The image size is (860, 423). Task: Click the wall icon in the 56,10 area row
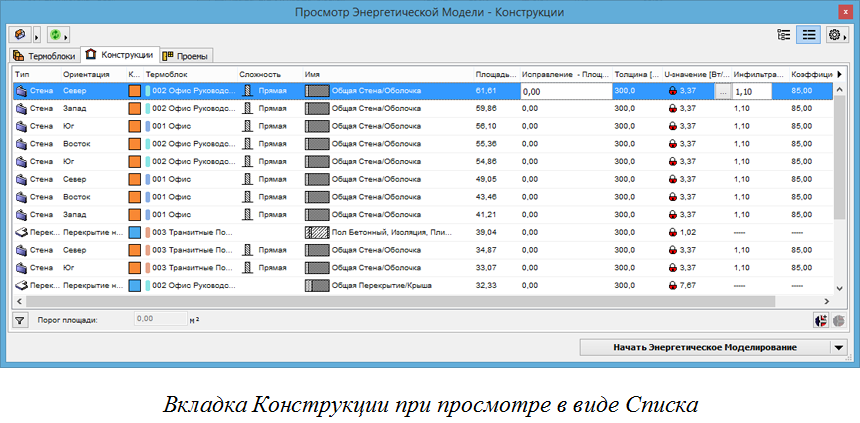coord(21,126)
